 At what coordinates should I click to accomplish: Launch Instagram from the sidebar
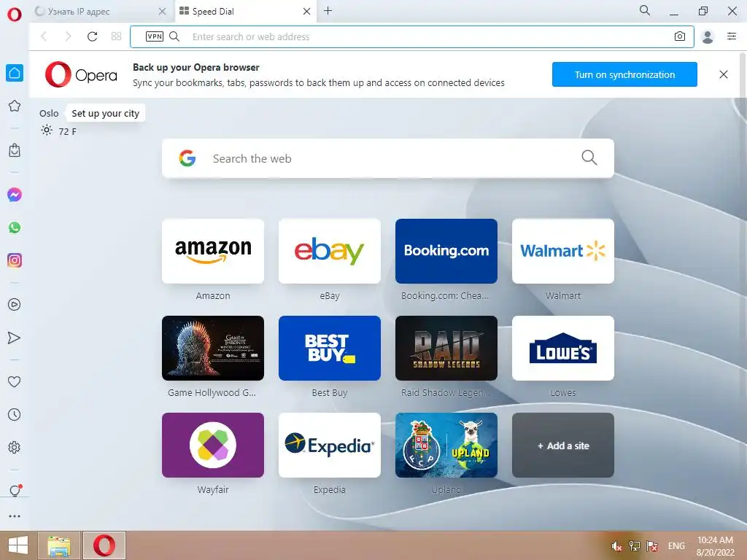[15, 260]
